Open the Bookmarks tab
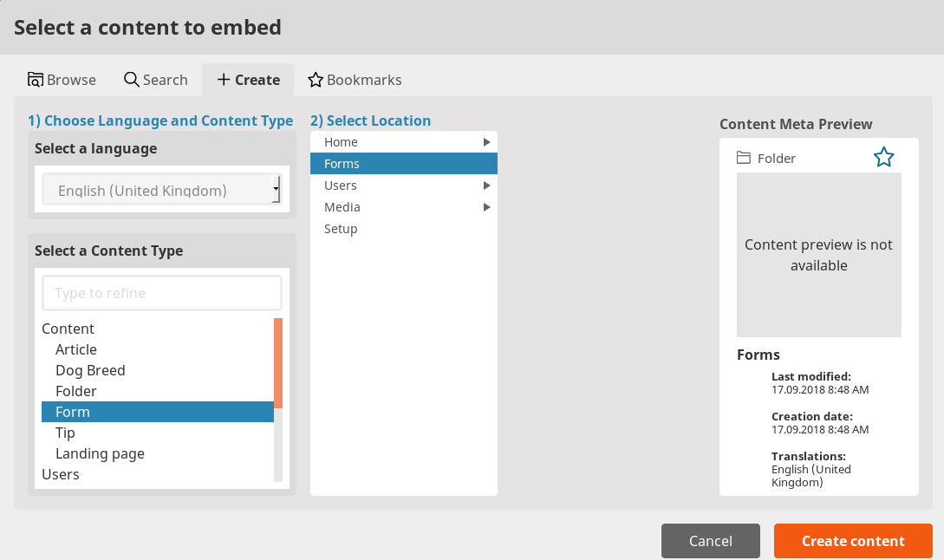This screenshot has width=944, height=560. point(355,79)
